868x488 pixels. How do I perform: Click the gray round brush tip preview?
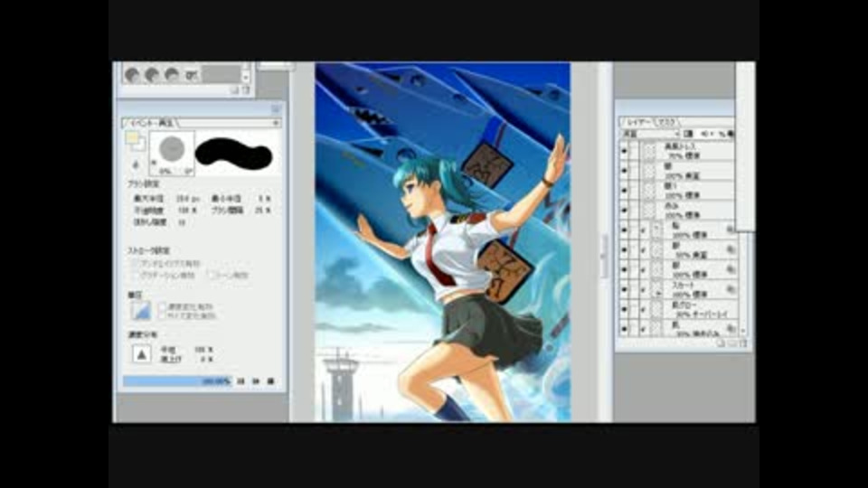172,149
